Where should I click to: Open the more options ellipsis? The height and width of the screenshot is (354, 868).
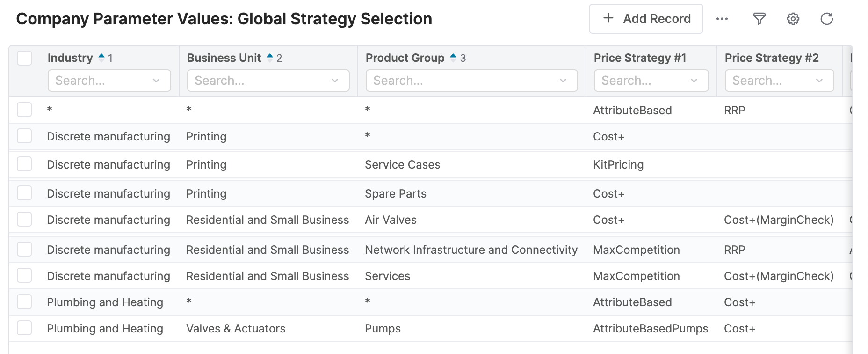click(x=722, y=19)
